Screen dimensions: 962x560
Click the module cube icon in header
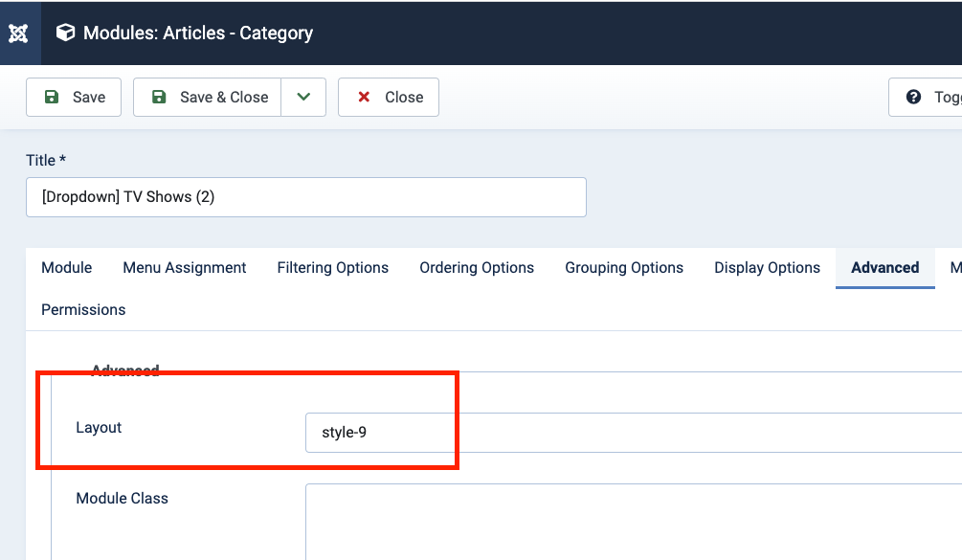(x=65, y=34)
